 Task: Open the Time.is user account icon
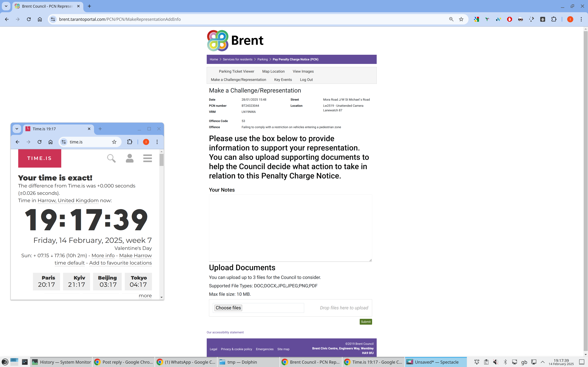pyautogui.click(x=130, y=158)
